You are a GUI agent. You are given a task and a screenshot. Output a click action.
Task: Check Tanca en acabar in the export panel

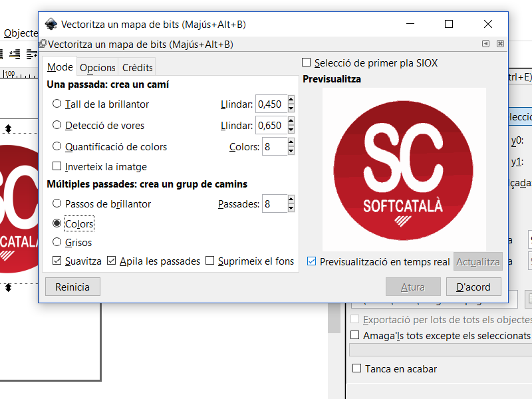(x=356, y=368)
